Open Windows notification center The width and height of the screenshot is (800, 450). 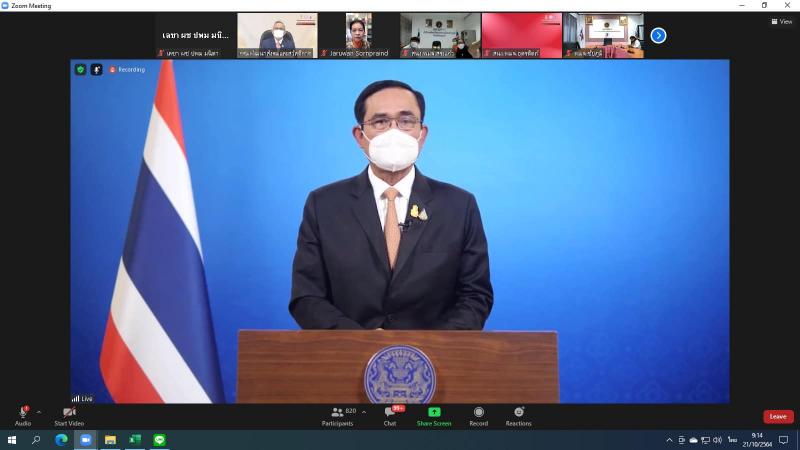coord(784,440)
